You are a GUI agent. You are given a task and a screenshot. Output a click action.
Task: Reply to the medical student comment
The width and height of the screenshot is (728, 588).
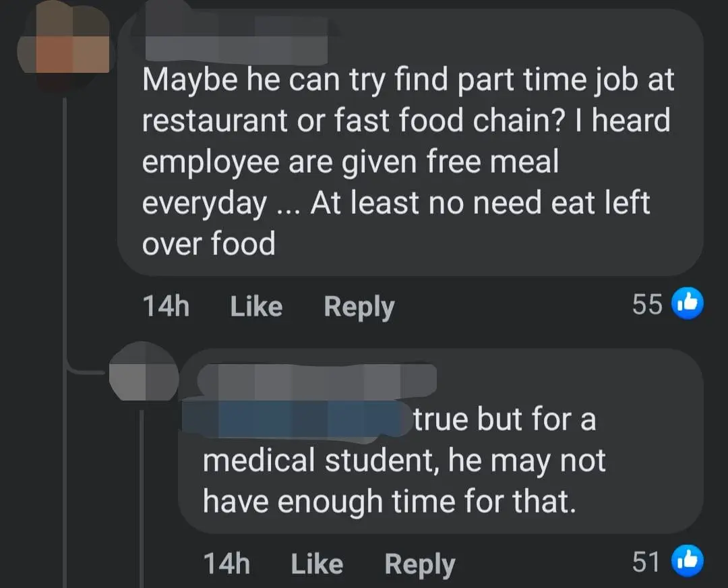pos(419,564)
